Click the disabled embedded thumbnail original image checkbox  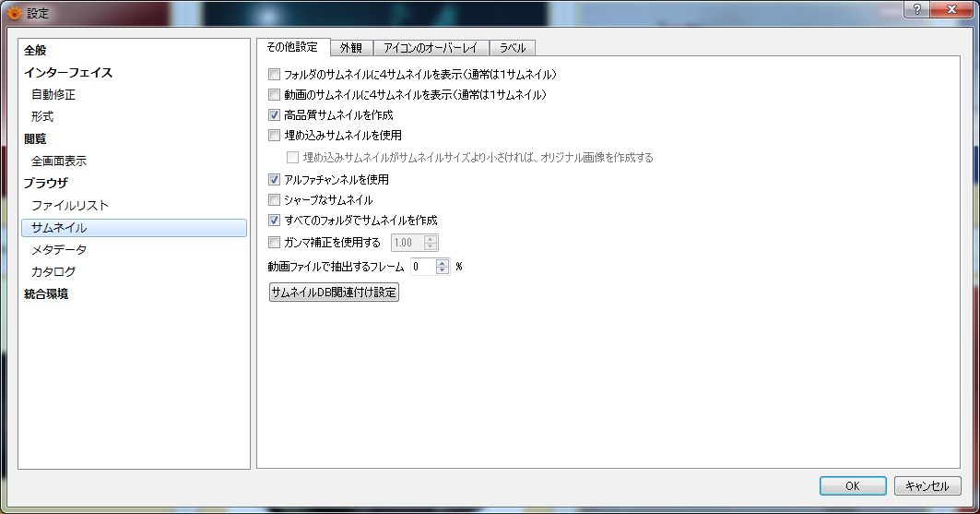click(292, 158)
